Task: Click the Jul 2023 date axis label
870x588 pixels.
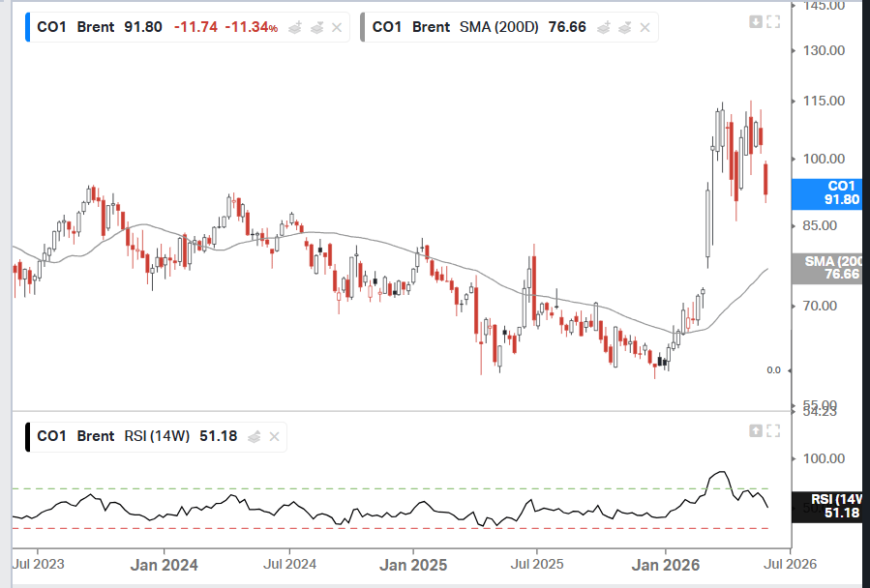Action: [x=38, y=565]
